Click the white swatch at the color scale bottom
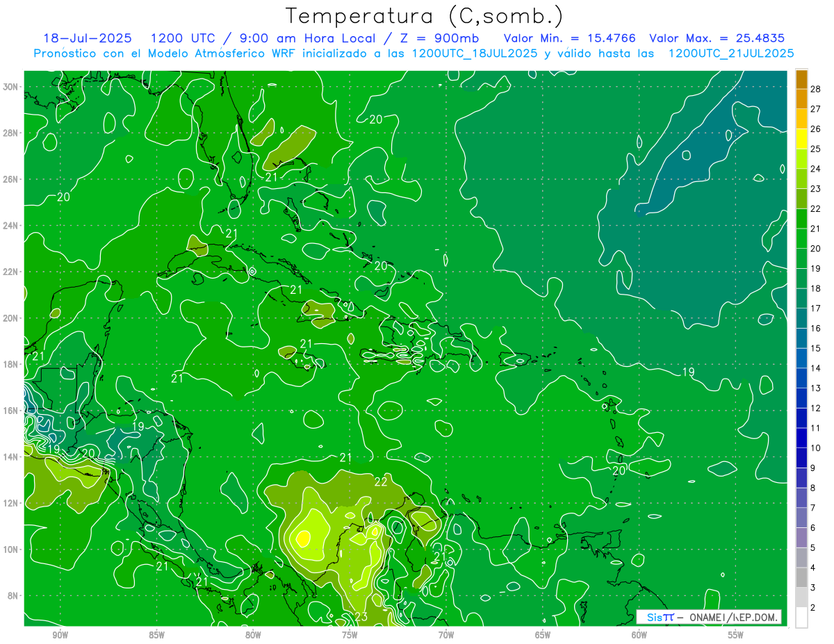The height and width of the screenshot is (644, 834). [801, 618]
